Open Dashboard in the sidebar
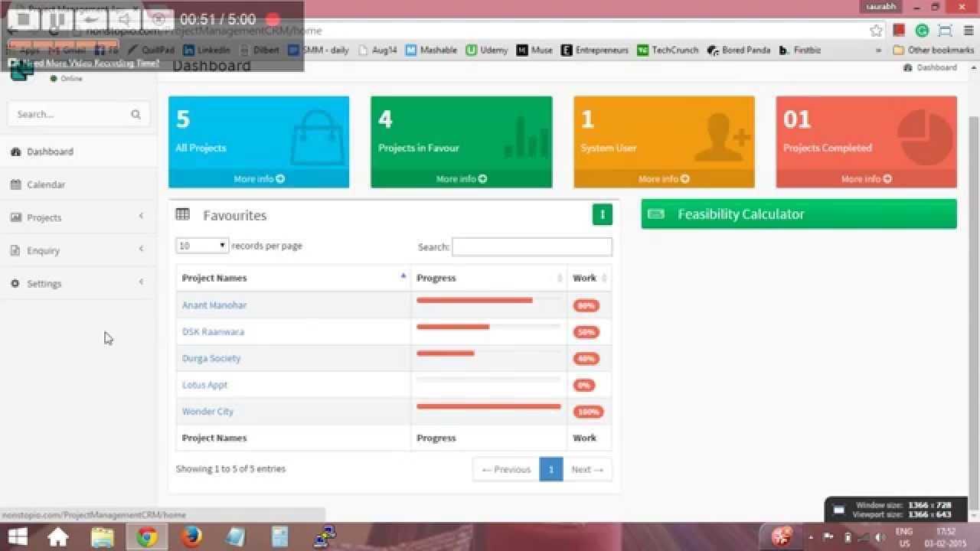 [79, 152]
